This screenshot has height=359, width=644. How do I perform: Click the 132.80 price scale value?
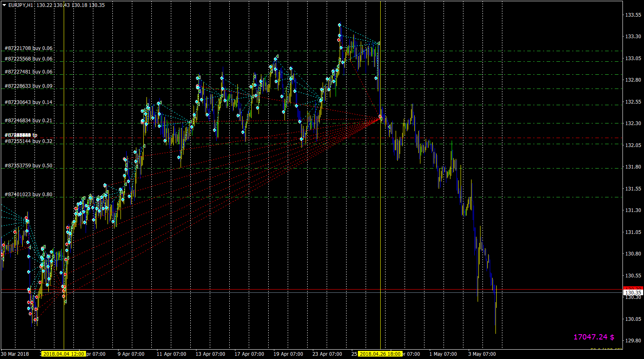633,80
